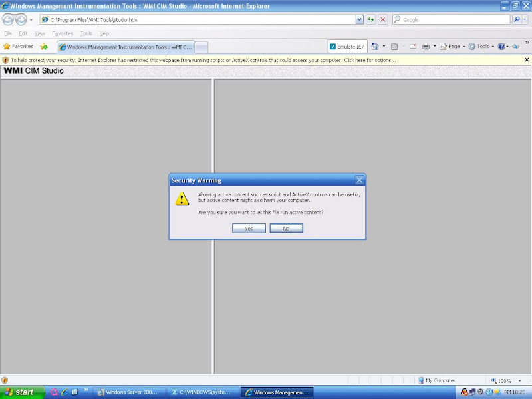Screen dimensions: 532x399
Task: Open Favorites center star button
Action: pyautogui.click(x=18, y=46)
